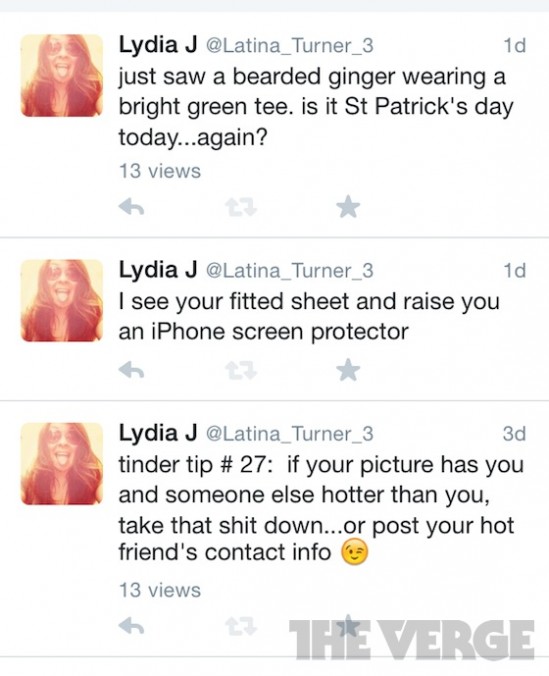Reply to the tinder tip tweet
This screenshot has width=549, height=676.
point(132,626)
